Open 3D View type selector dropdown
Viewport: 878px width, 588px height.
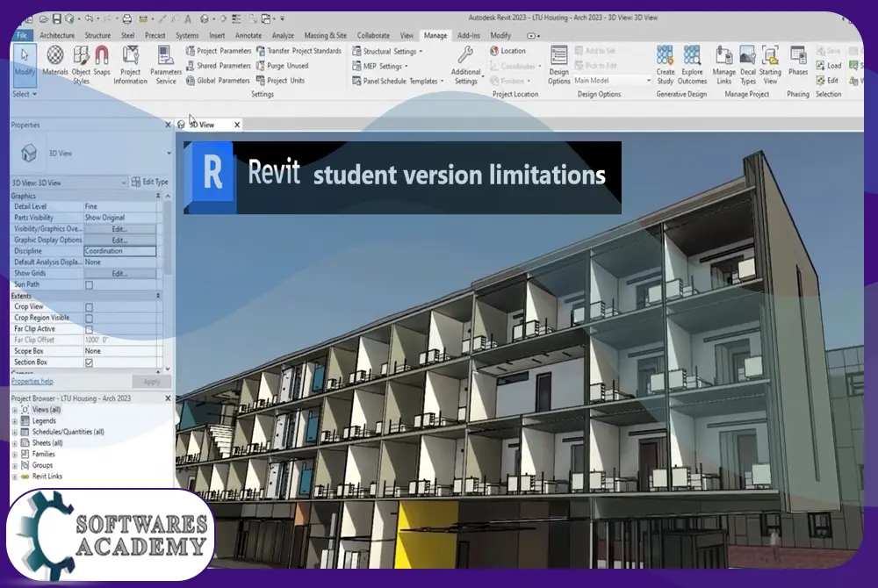pos(169,154)
